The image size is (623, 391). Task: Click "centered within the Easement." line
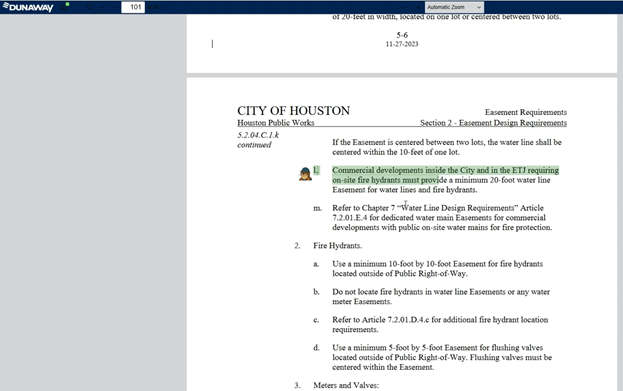pyautogui.click(x=383, y=367)
